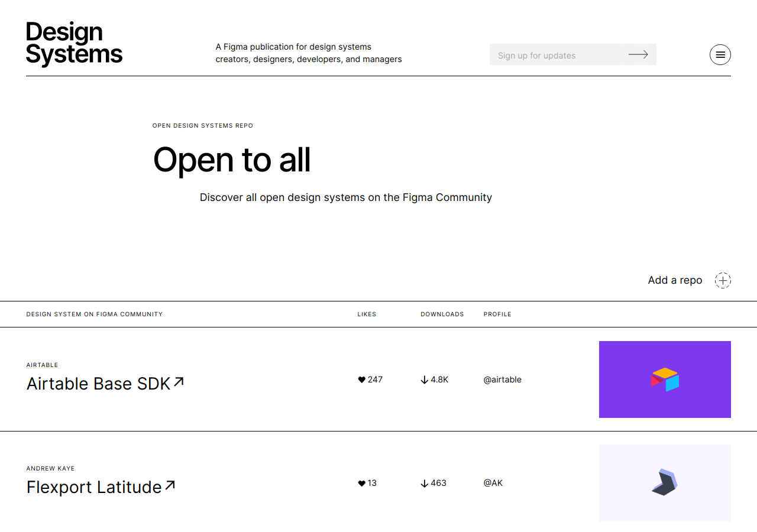The image size is (757, 532).
Task: Click the 4.8K downloads count
Action: click(x=439, y=379)
